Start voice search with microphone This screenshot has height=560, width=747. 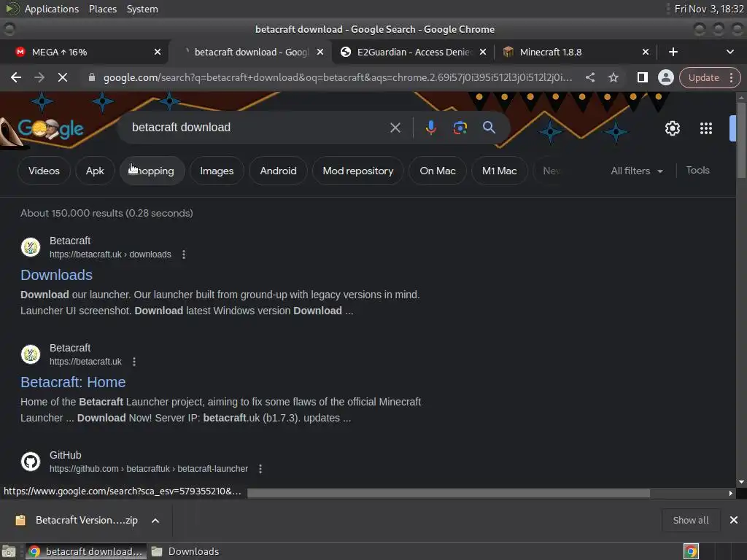pyautogui.click(x=430, y=128)
